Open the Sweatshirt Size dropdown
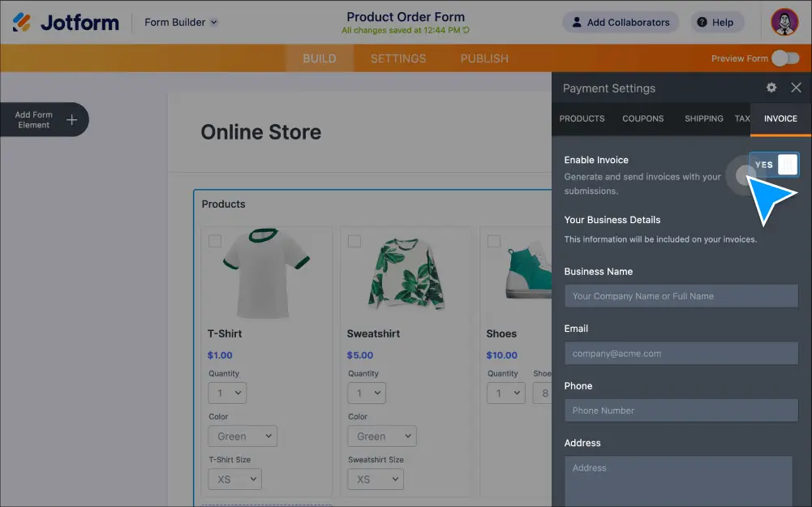This screenshot has height=507, width=812. (375, 479)
